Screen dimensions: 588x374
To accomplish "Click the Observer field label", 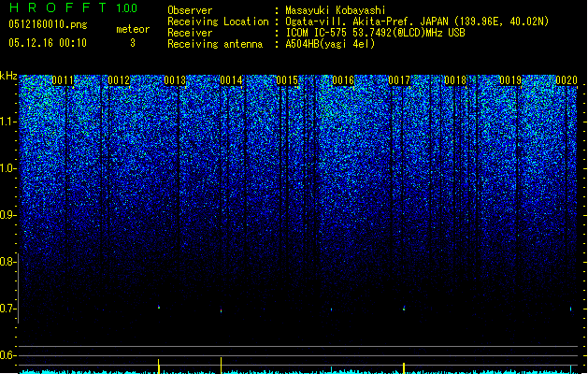I will pyautogui.click(x=190, y=10).
